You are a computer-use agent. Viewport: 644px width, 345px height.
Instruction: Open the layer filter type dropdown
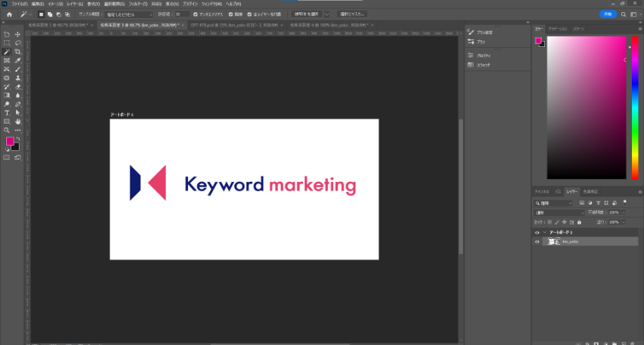(554, 203)
